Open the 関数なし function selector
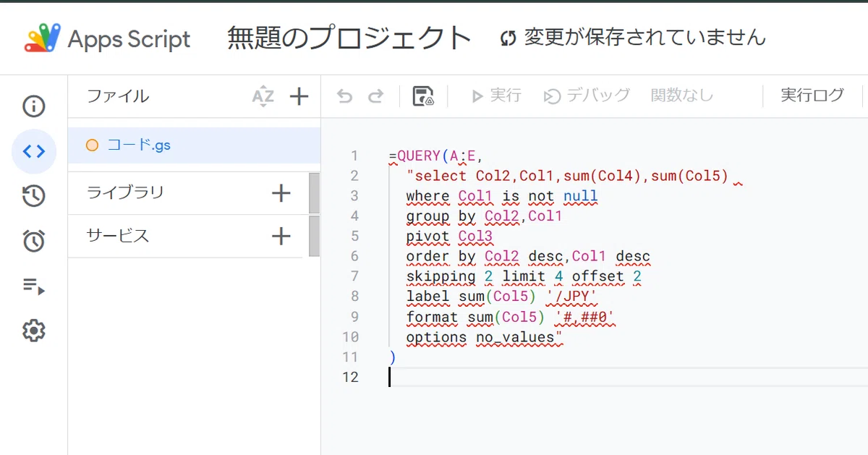 [x=682, y=95]
